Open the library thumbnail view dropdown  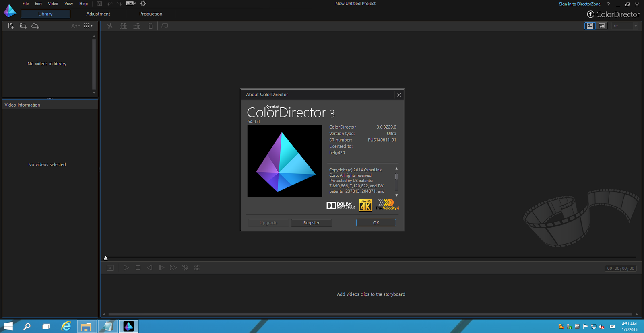(88, 26)
